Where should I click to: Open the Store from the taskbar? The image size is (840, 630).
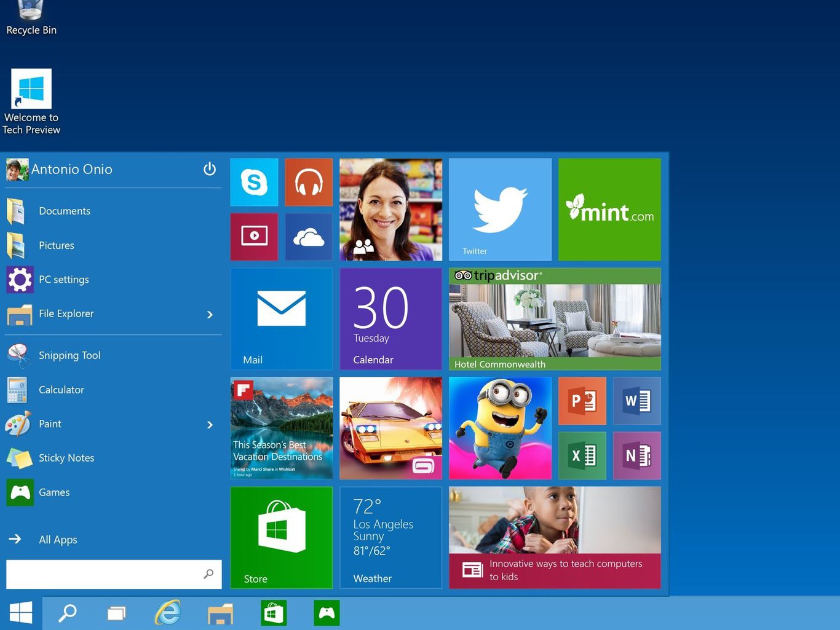[x=273, y=613]
